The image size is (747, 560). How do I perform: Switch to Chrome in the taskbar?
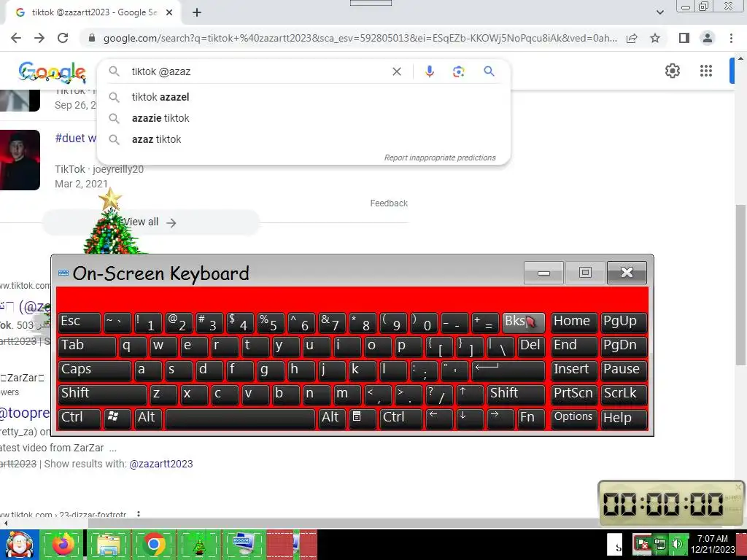point(153,545)
